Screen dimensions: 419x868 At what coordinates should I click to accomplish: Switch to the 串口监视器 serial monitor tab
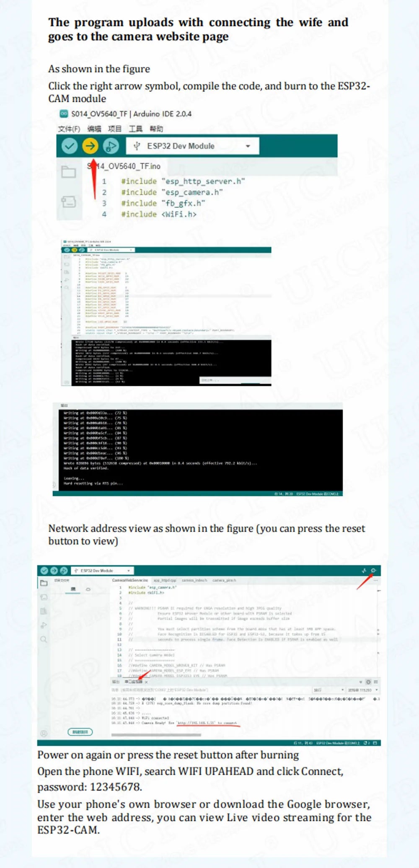point(133,682)
